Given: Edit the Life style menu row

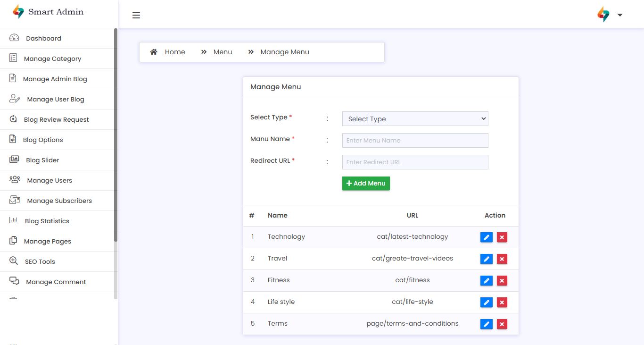Looking at the screenshot, I should [x=487, y=302].
